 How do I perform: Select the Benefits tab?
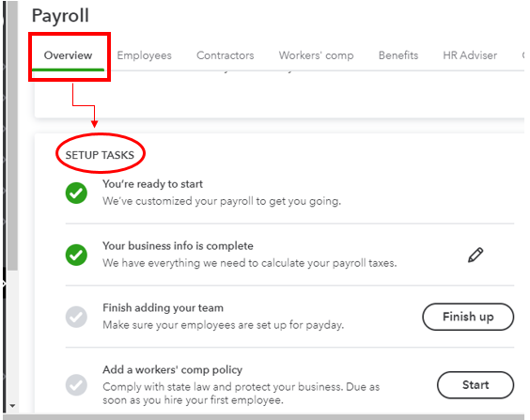[398, 55]
